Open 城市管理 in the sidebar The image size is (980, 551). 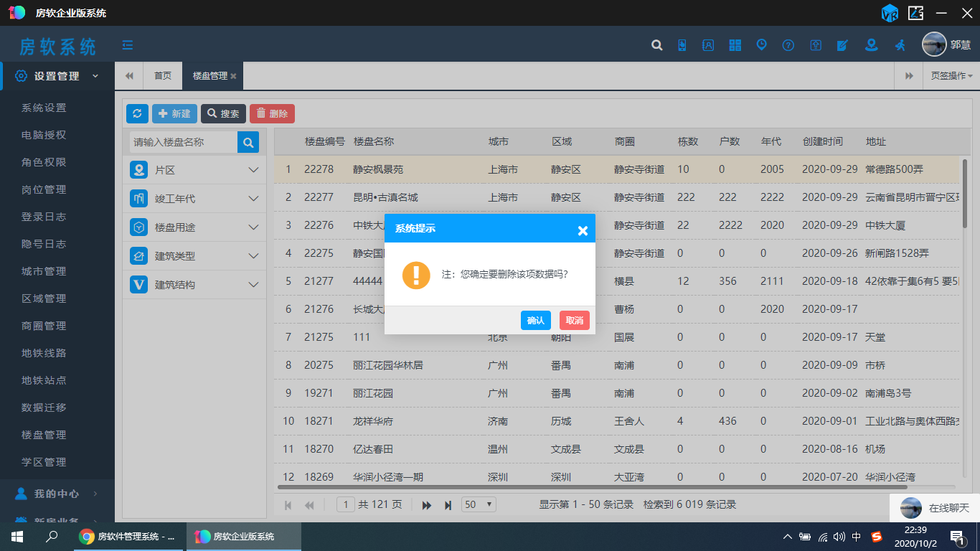(44, 271)
